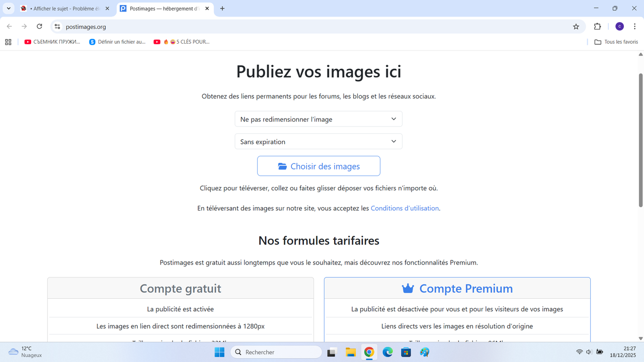Open the 'Sans expiration' expiration dropdown
Image resolution: width=644 pixels, height=362 pixels.
pyautogui.click(x=318, y=141)
